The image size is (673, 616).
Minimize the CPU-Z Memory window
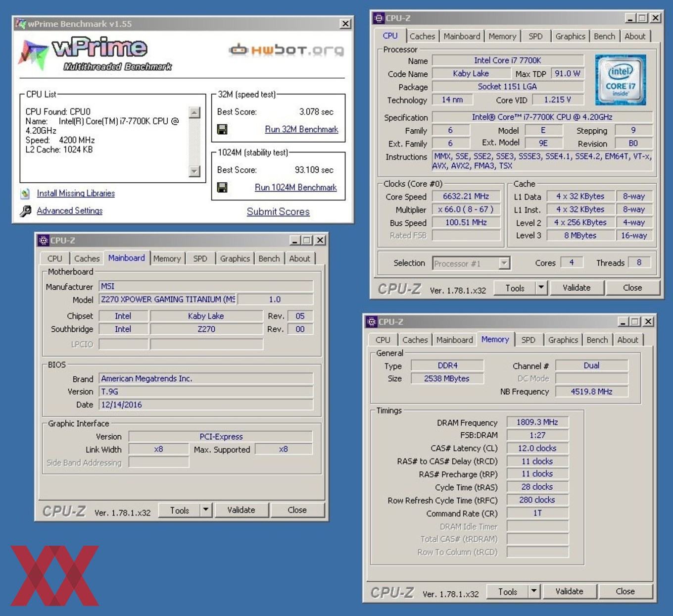pyautogui.click(x=624, y=322)
